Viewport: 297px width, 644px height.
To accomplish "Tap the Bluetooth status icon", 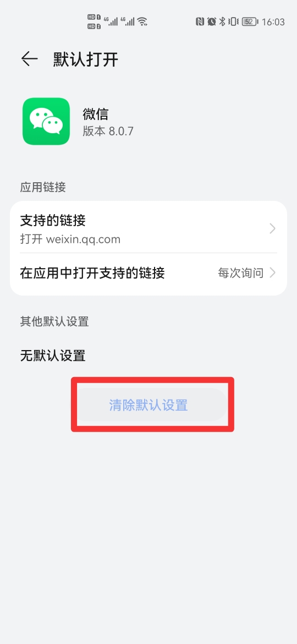I will [222, 21].
